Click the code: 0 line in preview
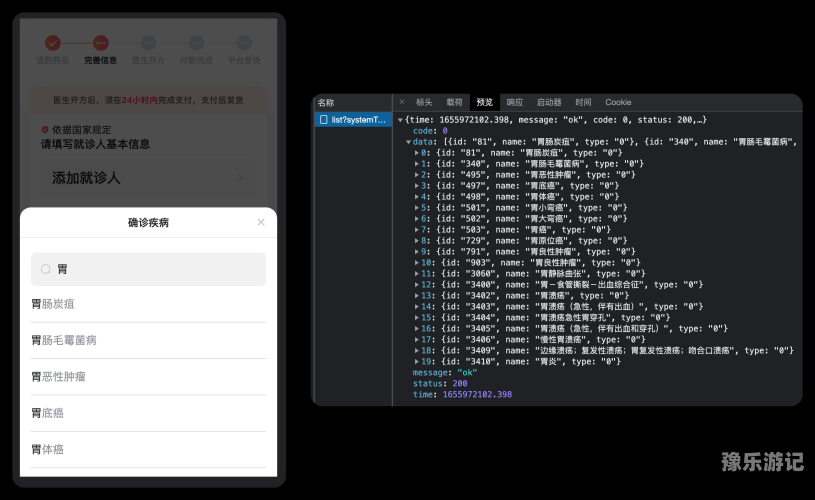This screenshot has width=815, height=500. click(430, 131)
